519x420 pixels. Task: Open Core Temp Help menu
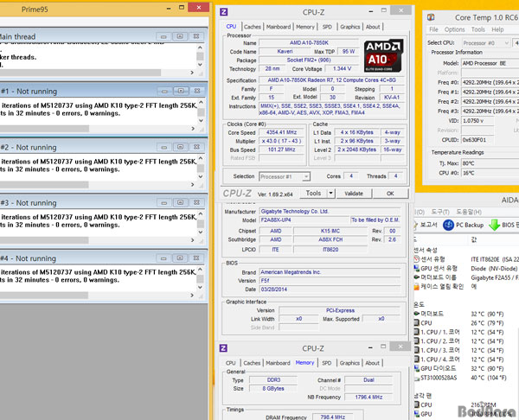click(x=497, y=29)
